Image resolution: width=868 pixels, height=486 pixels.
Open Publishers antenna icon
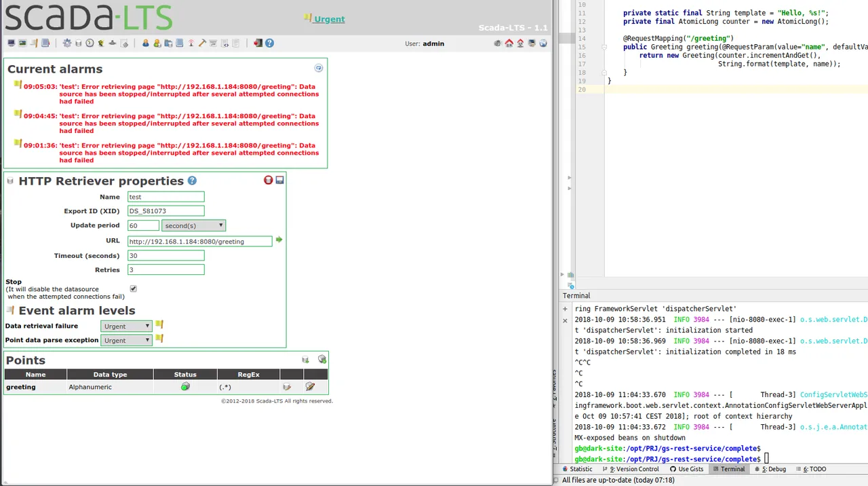click(x=191, y=43)
